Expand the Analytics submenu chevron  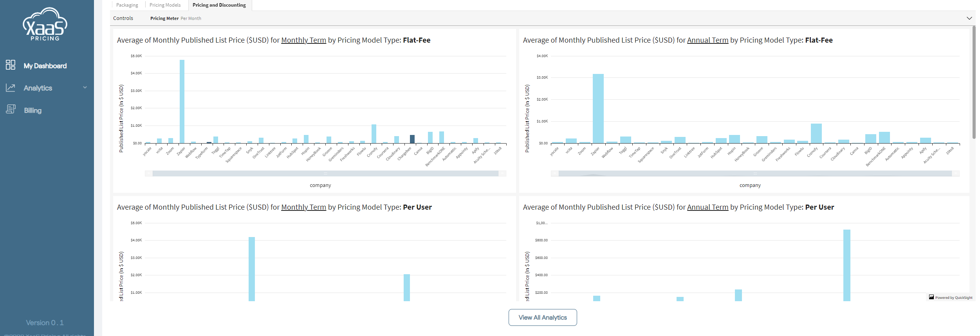[x=85, y=88]
